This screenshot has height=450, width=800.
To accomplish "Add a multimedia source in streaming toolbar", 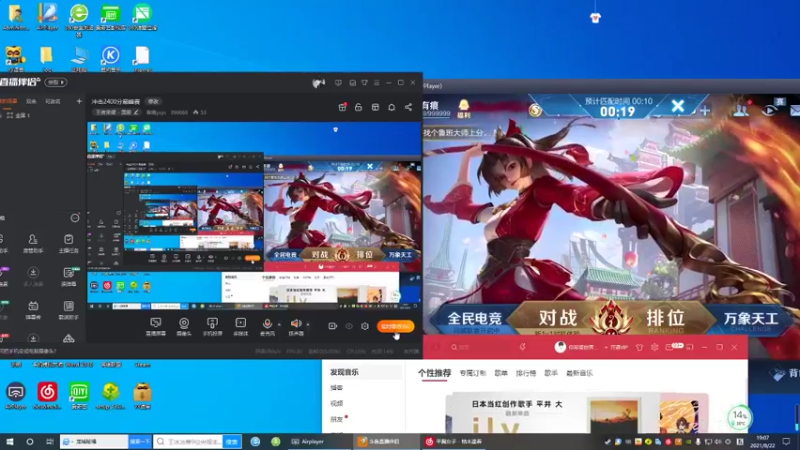I will (x=240, y=326).
